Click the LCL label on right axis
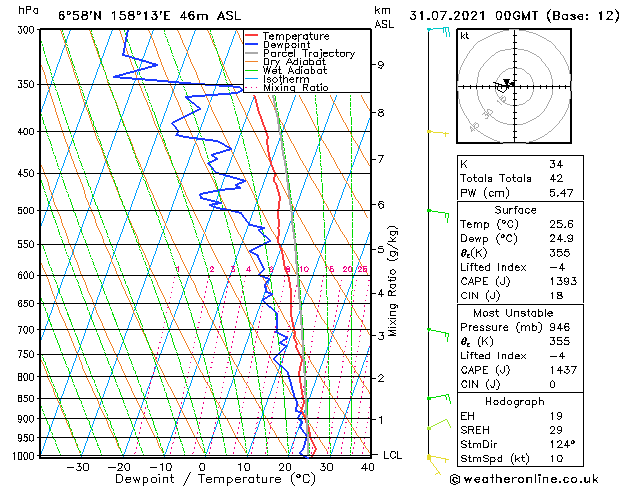Viewport: 629px width, 486px height. click(x=392, y=455)
